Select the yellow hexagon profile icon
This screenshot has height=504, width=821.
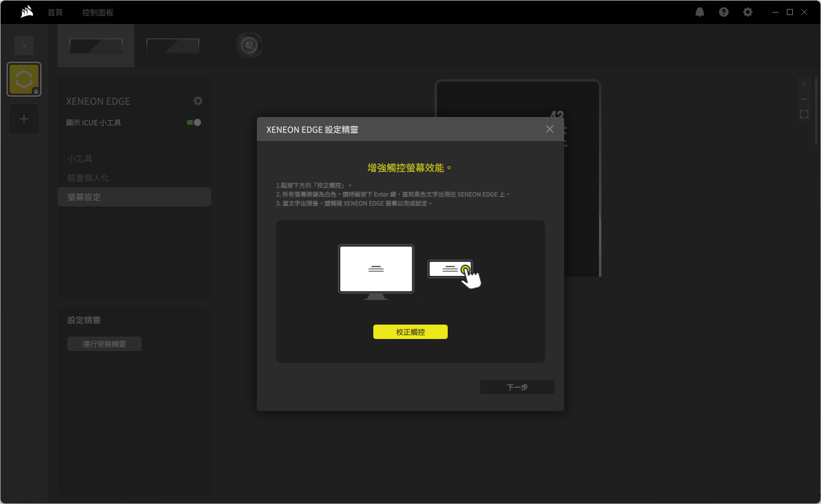point(24,79)
